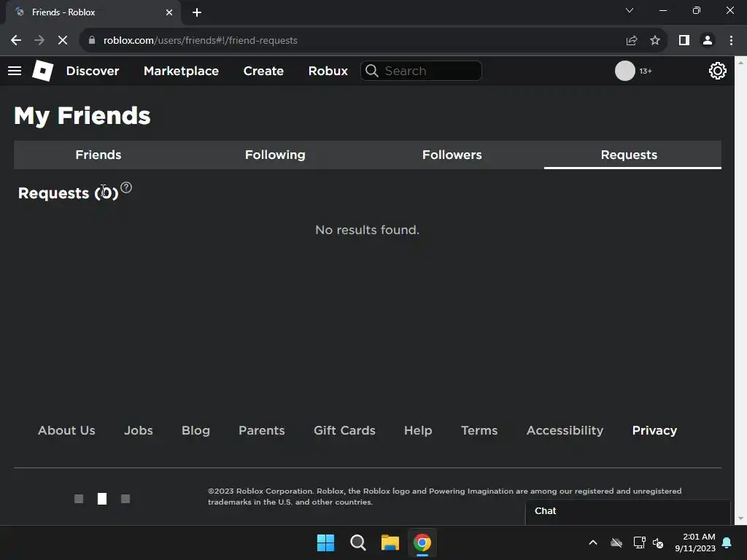Screen dimensions: 747x560
Task: Open the Roblox hamburger navigation menu
Action: pos(15,71)
